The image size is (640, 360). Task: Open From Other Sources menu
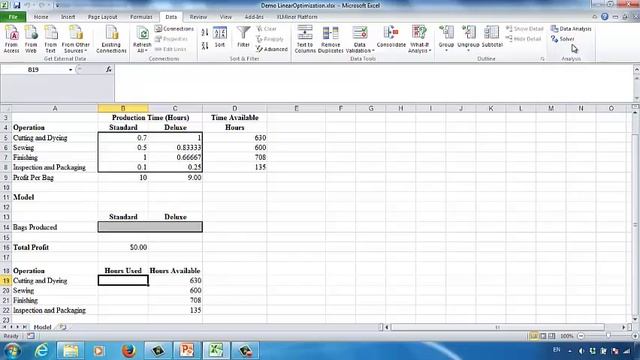pos(76,39)
